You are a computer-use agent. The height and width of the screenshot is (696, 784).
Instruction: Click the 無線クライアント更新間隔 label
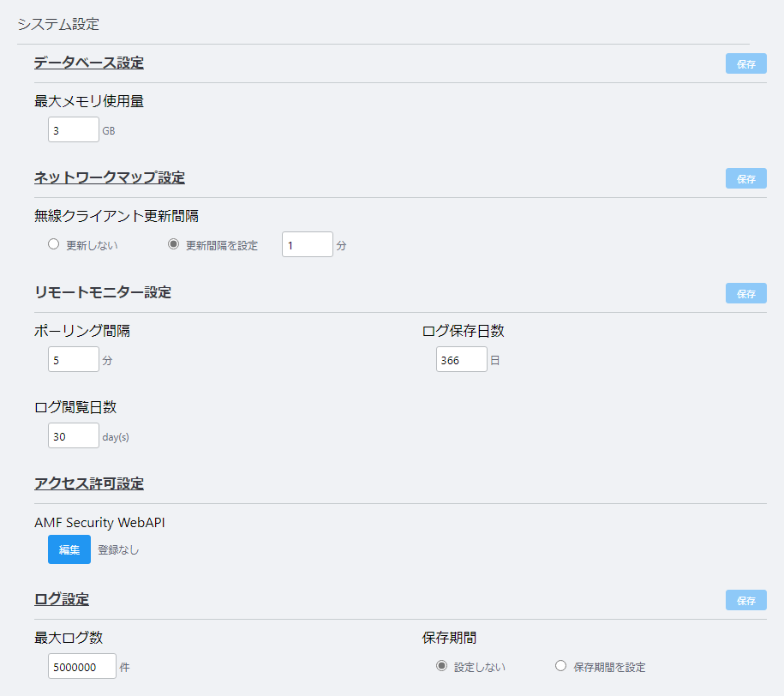coord(117,216)
